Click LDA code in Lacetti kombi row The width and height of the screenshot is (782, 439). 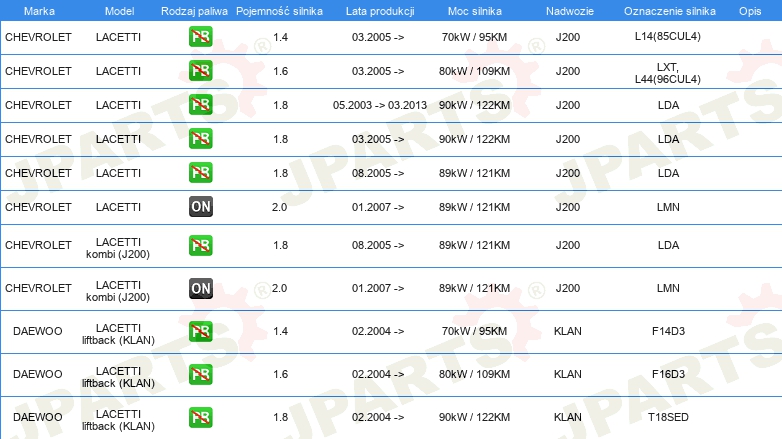[x=668, y=245]
